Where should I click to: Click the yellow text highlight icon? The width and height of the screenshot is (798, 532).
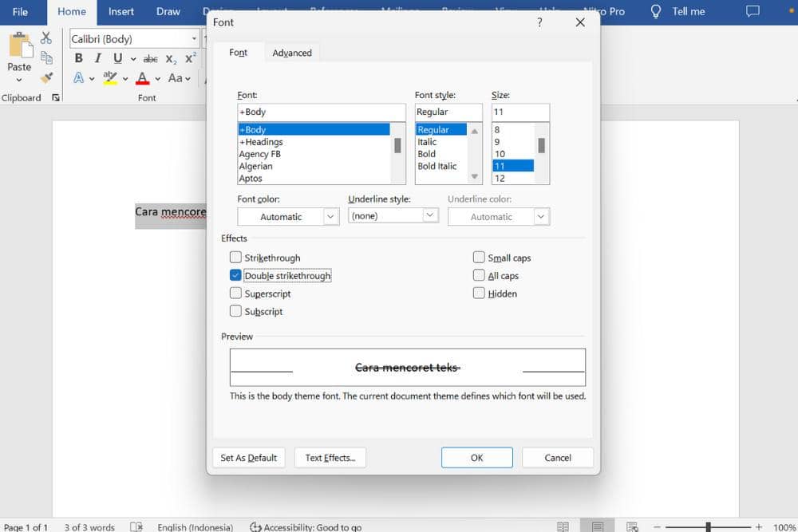(110, 78)
